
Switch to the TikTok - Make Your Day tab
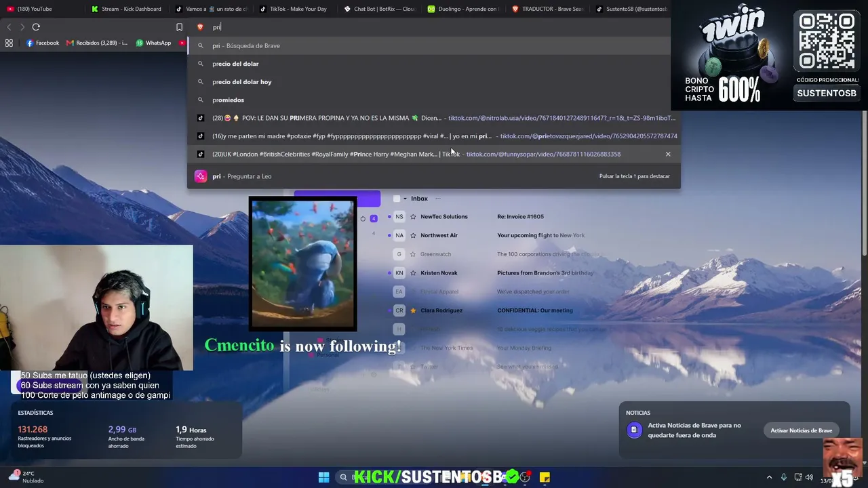[294, 9]
